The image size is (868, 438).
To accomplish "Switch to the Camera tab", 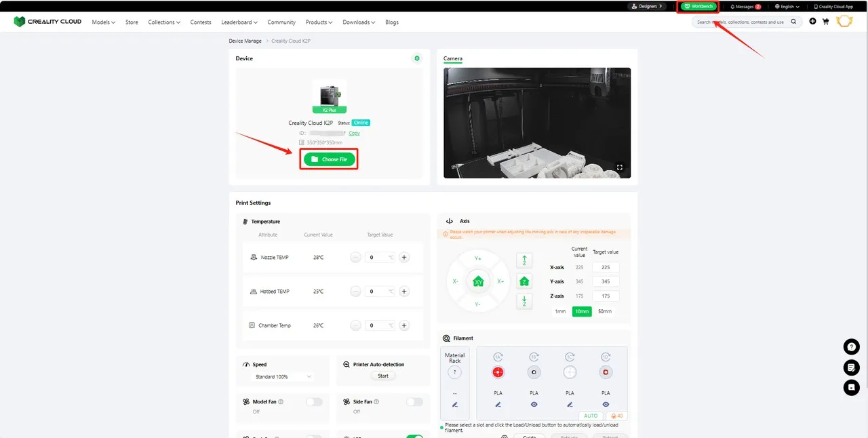I will pos(453,59).
